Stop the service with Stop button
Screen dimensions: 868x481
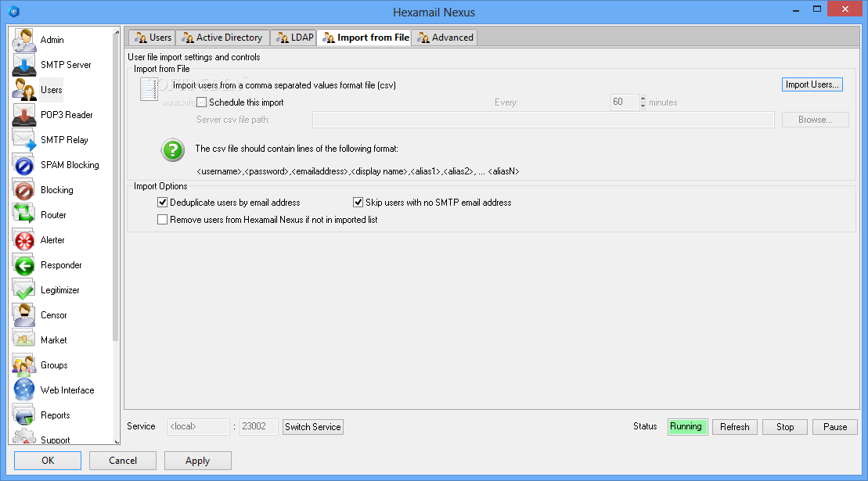click(x=785, y=427)
